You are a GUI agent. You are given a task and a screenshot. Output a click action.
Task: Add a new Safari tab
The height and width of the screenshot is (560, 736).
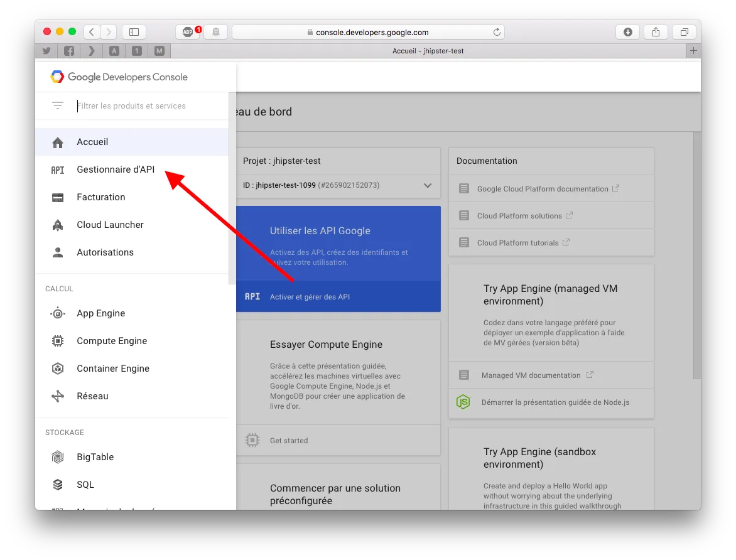(693, 51)
